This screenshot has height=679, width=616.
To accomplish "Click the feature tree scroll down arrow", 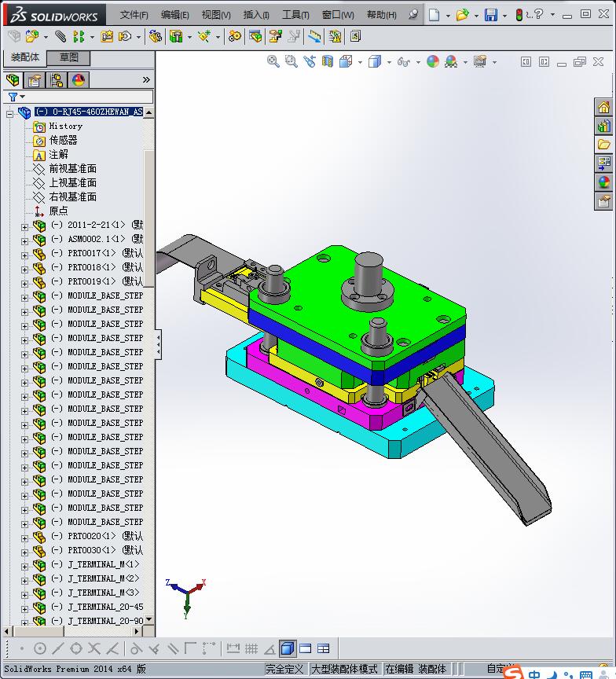I will tap(149, 620).
